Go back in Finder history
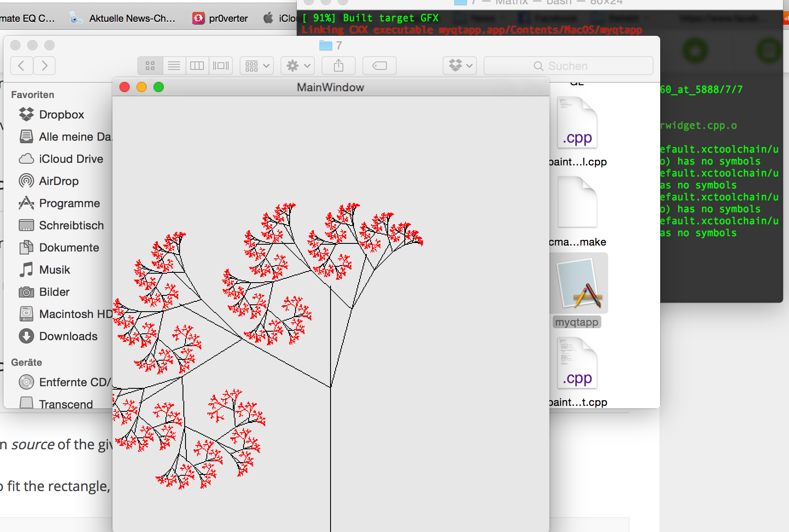 pos(21,66)
